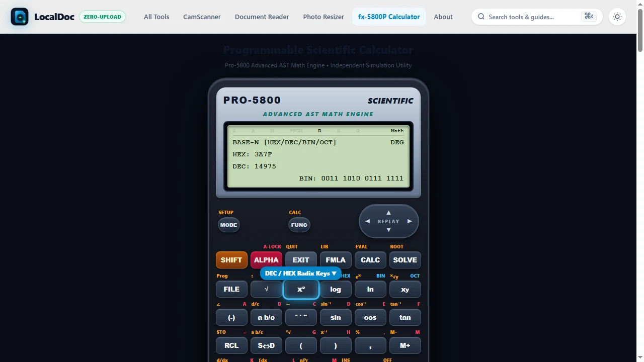Click the RCL key
The image size is (644, 362).
pos(231,345)
